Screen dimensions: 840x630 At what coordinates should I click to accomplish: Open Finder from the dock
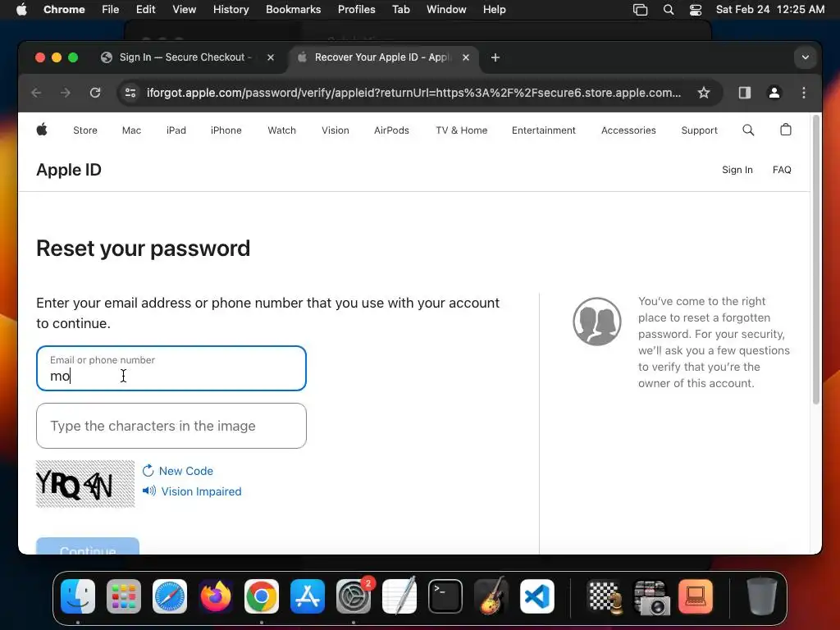pyautogui.click(x=78, y=596)
